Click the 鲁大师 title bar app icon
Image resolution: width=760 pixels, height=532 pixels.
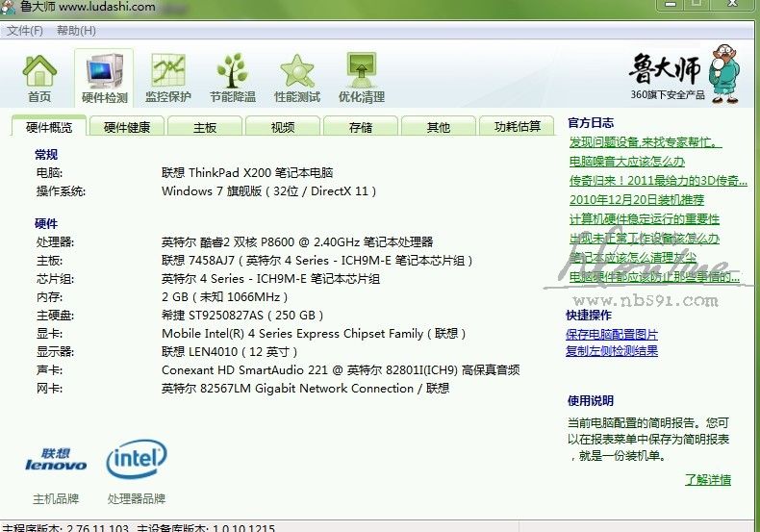coord(9,8)
